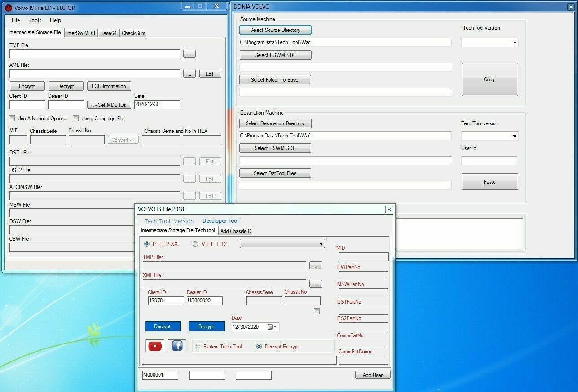Select the VTT 1.12 radio button
This screenshot has height=392, width=578.
pos(195,243)
